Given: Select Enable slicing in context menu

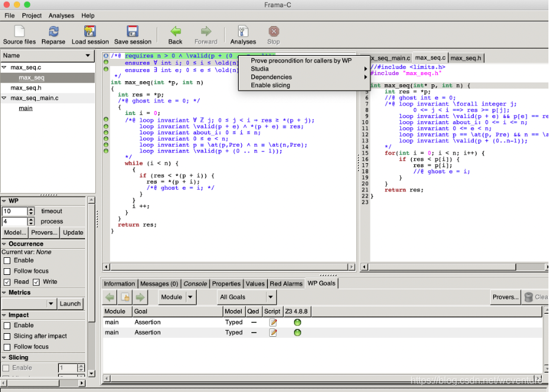Looking at the screenshot, I should click(304, 85).
